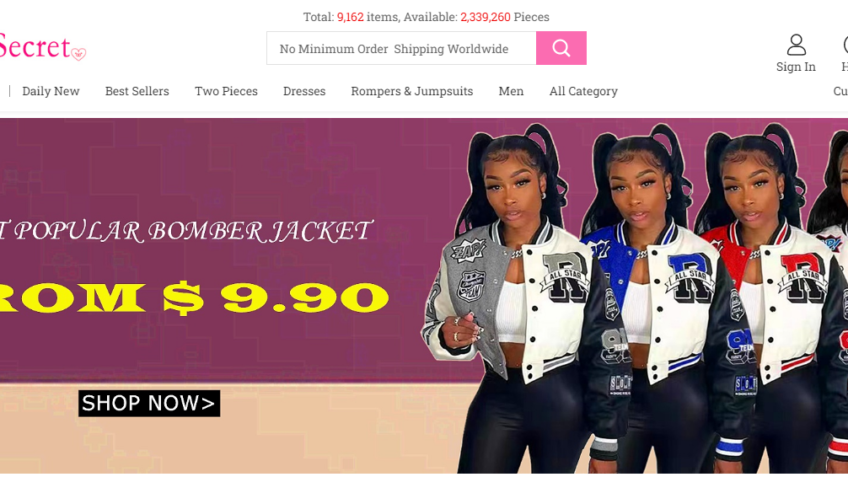The height and width of the screenshot is (477, 848).
Task: Click the pink search magnifier button
Action: (x=561, y=48)
